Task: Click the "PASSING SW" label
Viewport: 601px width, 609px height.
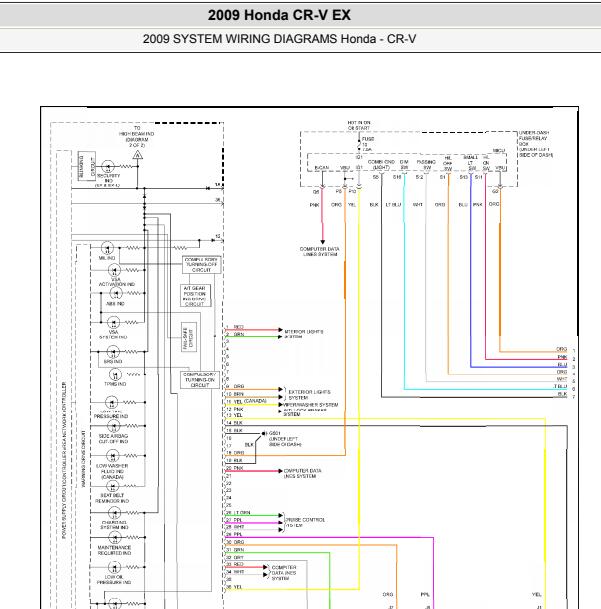Action: point(426,165)
